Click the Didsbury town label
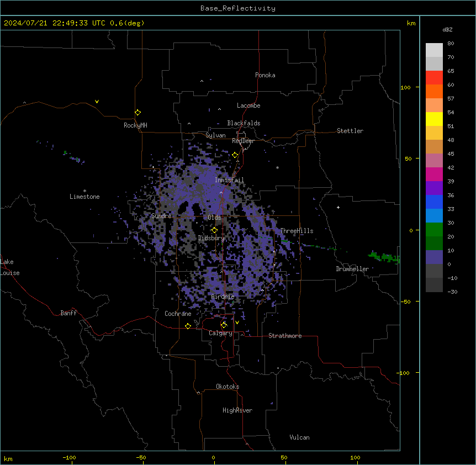This screenshot has height=465, width=476. 211,238
